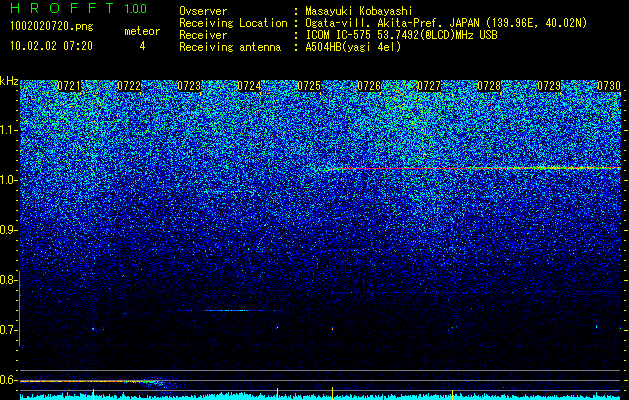Click the 0728 time label
This screenshot has width=629, height=400.
pos(489,86)
